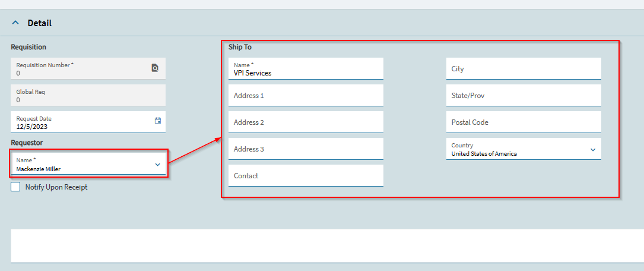The image size is (644, 271).
Task: Click the Ship To heading label
Action: tap(240, 47)
